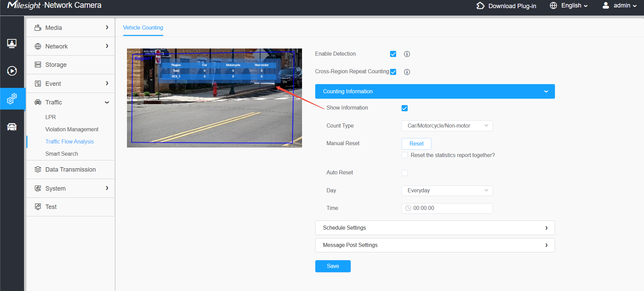
Task: Select the Settings gears sidebar icon
Action: 12,99
